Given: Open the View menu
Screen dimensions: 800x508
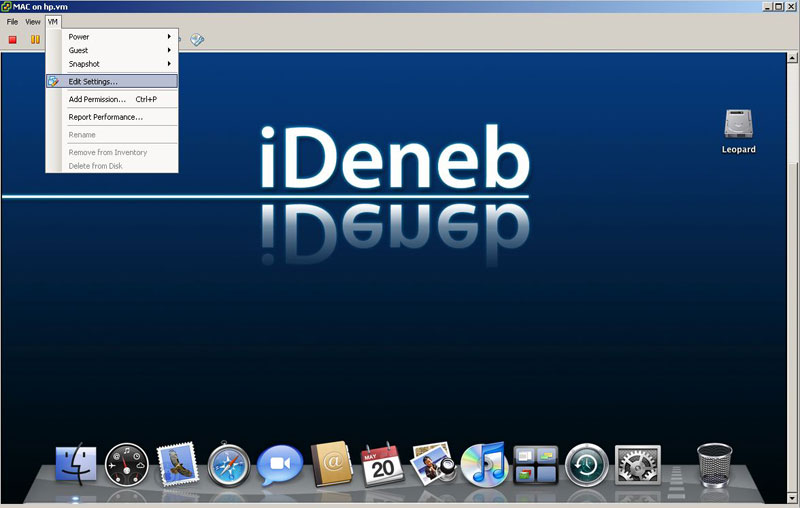Looking at the screenshot, I should click(x=33, y=22).
